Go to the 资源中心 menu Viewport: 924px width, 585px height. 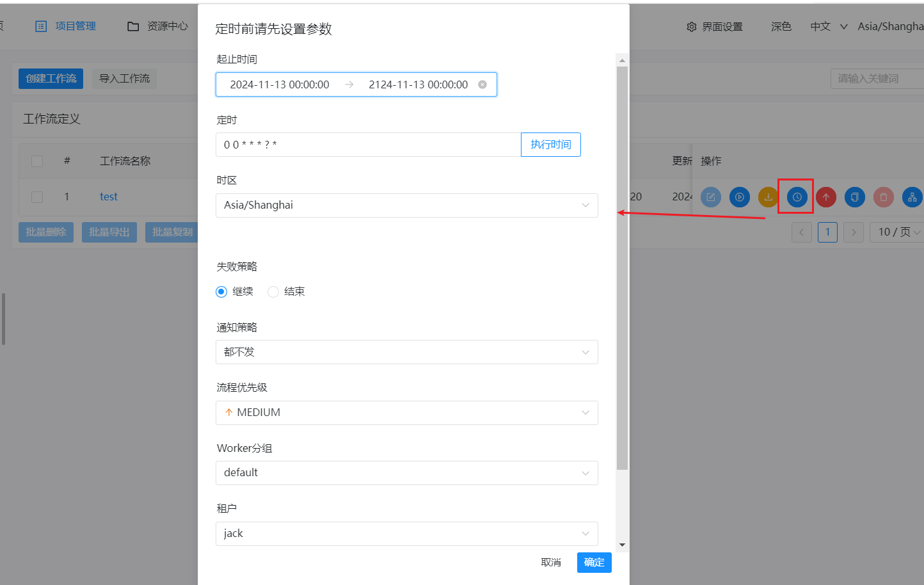(x=158, y=26)
